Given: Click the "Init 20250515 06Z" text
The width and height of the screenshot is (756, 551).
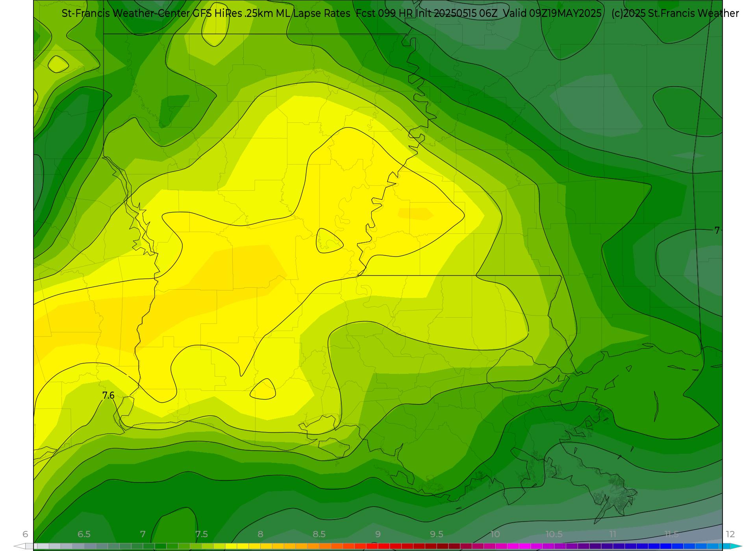Looking at the screenshot, I should pos(456,13).
